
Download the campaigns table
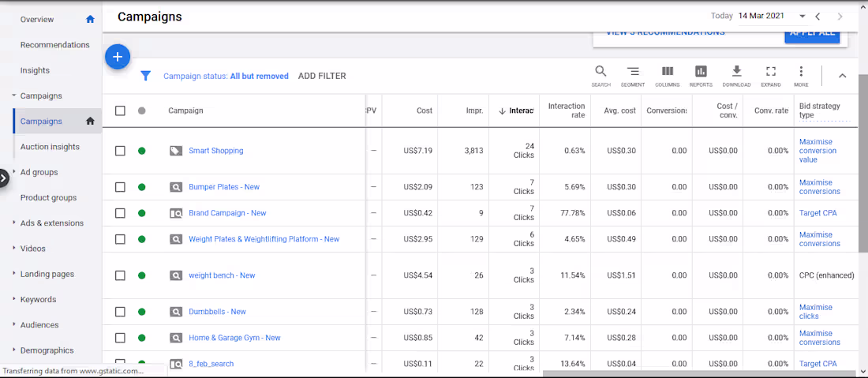736,75
